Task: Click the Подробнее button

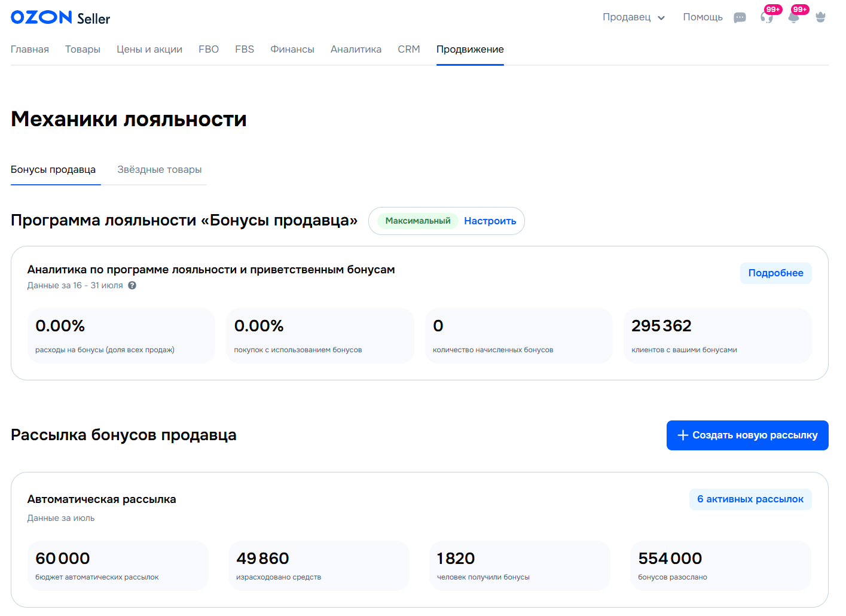Action: [x=776, y=273]
